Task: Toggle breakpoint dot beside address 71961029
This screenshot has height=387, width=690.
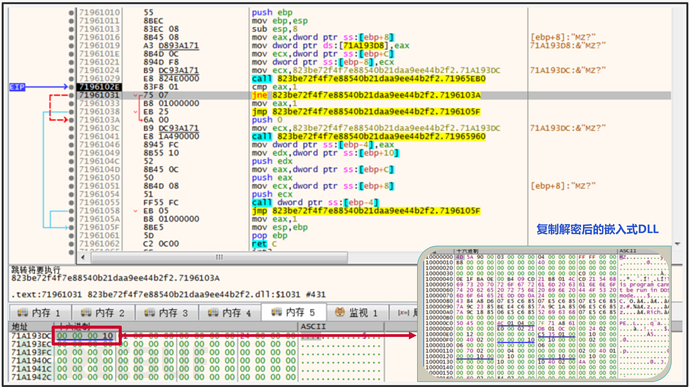Action: pos(71,79)
